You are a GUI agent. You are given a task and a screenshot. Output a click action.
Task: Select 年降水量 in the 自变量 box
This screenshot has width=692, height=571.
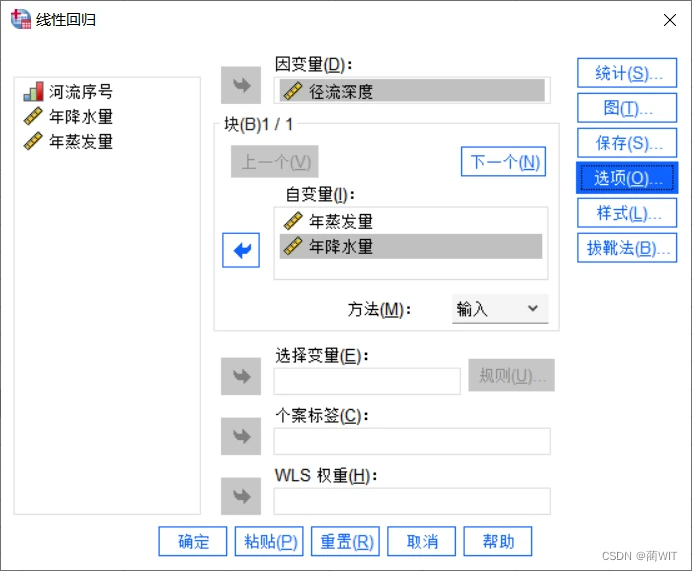410,246
